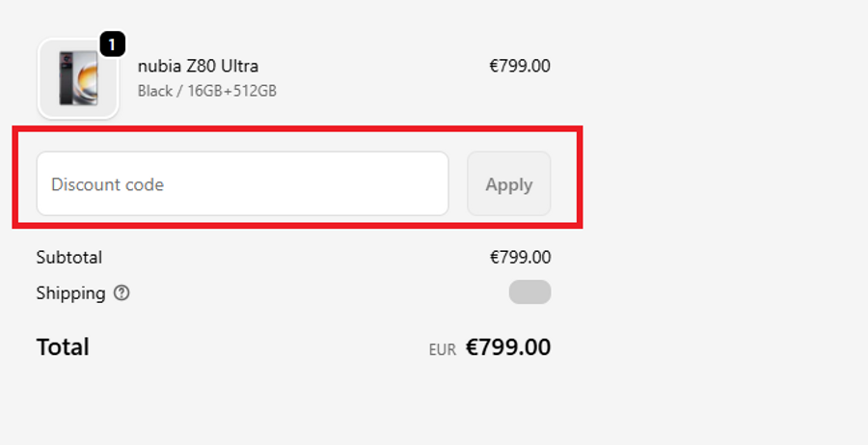Click the Black color variant text
Image resolution: width=868 pixels, height=445 pixels.
[154, 92]
